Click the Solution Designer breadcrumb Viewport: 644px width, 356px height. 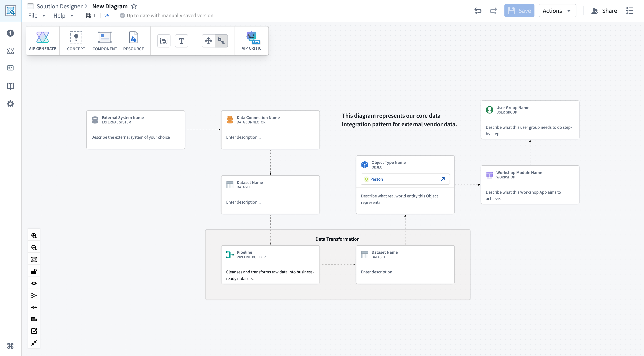[59, 6]
